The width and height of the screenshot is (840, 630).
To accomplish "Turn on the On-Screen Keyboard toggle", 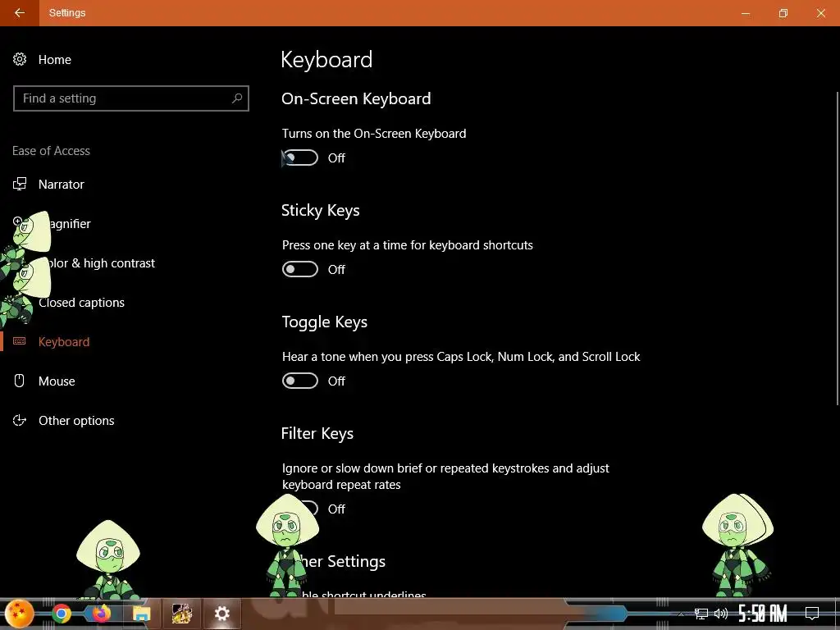I will 300,157.
